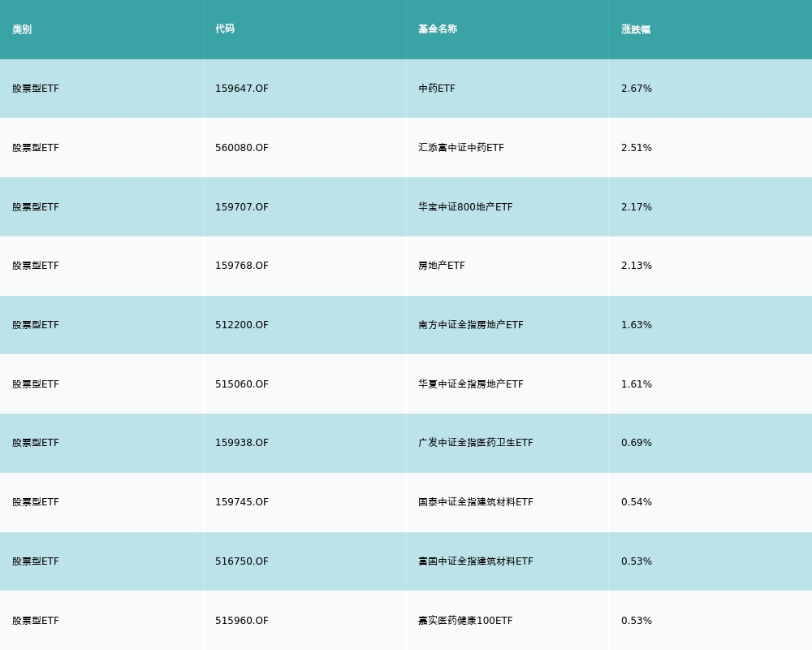Click 0.53% in the 516750.OF row

pos(637,561)
